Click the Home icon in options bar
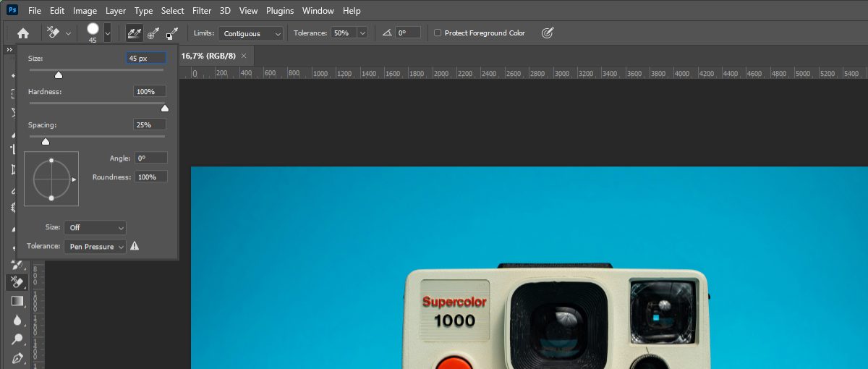The height and width of the screenshot is (369, 868). point(23,33)
